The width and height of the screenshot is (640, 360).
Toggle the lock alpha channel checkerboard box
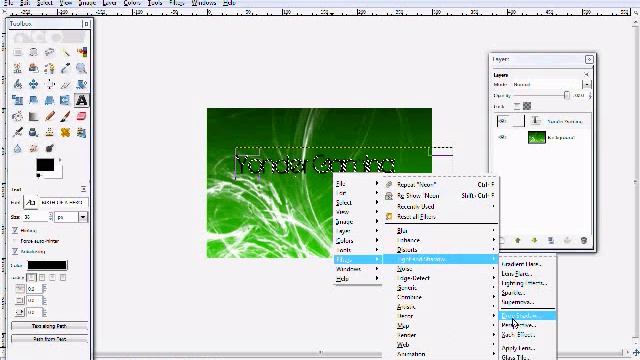point(527,106)
